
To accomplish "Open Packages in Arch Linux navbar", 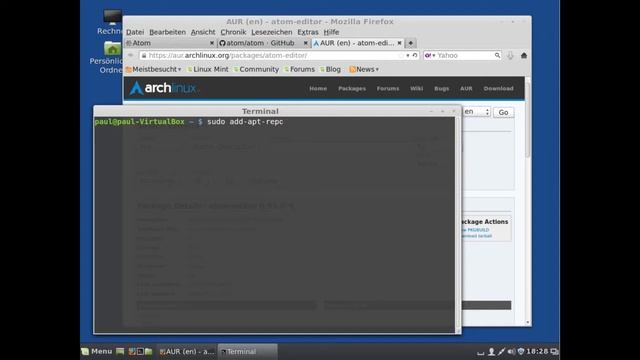I will point(352,88).
